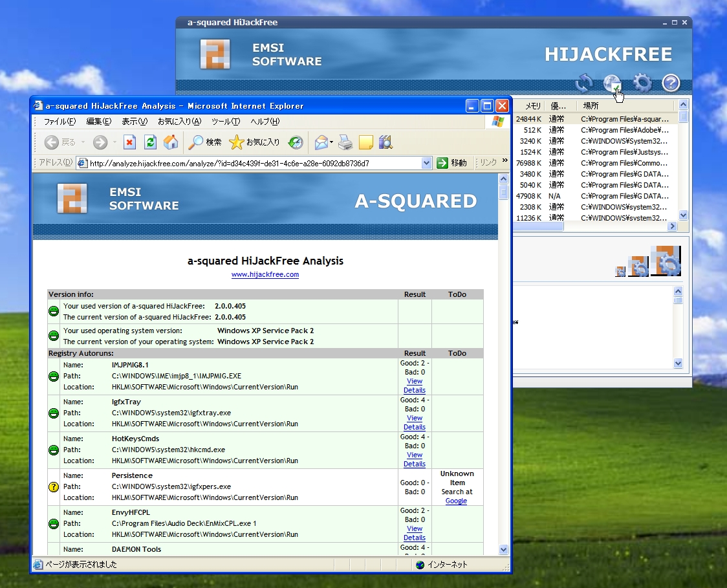Click View link for IMJPMIG8.1

[415, 381]
